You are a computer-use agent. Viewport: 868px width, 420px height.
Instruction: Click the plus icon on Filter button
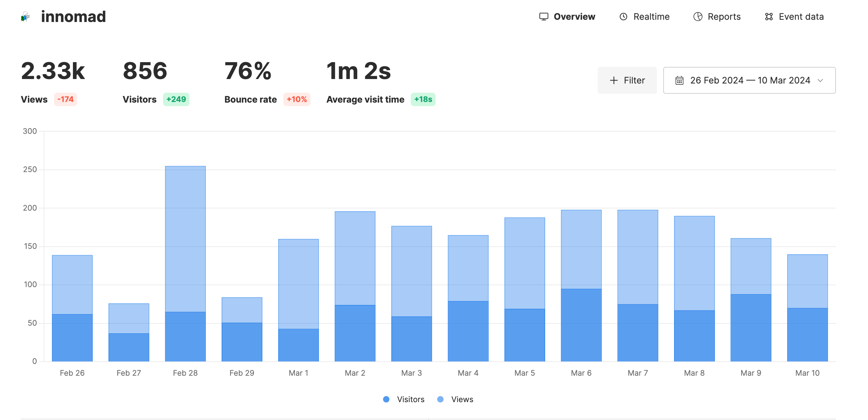(x=614, y=80)
